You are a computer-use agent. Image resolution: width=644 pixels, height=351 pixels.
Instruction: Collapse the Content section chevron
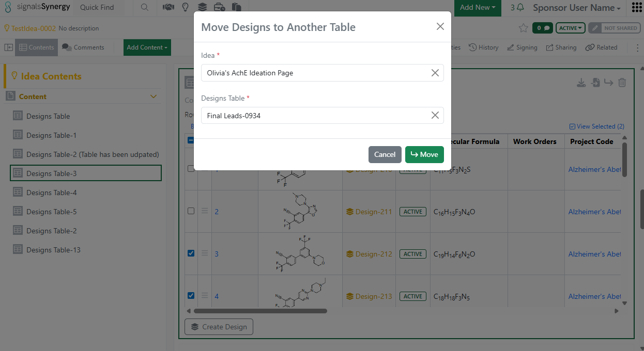pyautogui.click(x=154, y=97)
